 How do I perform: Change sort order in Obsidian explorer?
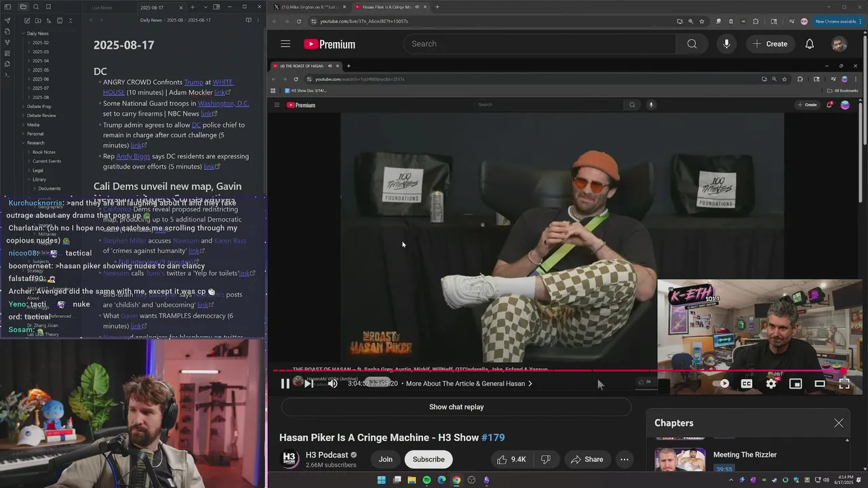[48, 21]
